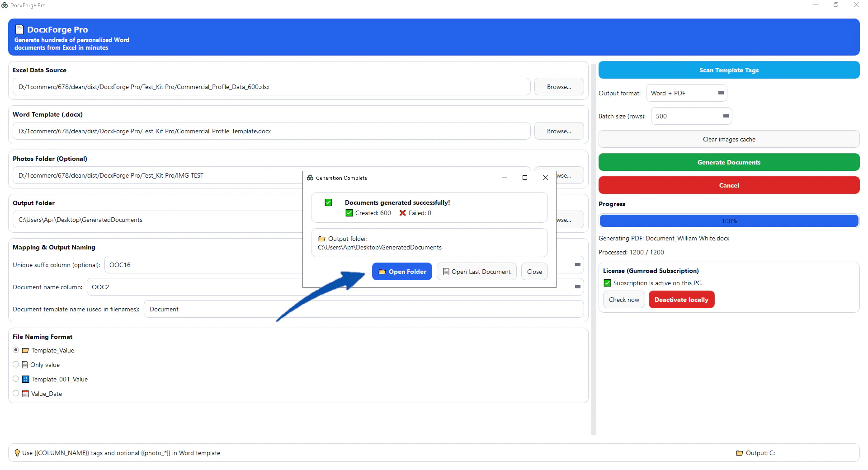Image resolution: width=868 pixels, height=470 pixels.
Task: Click the folder icon beside Template_Value
Action: coord(25,350)
